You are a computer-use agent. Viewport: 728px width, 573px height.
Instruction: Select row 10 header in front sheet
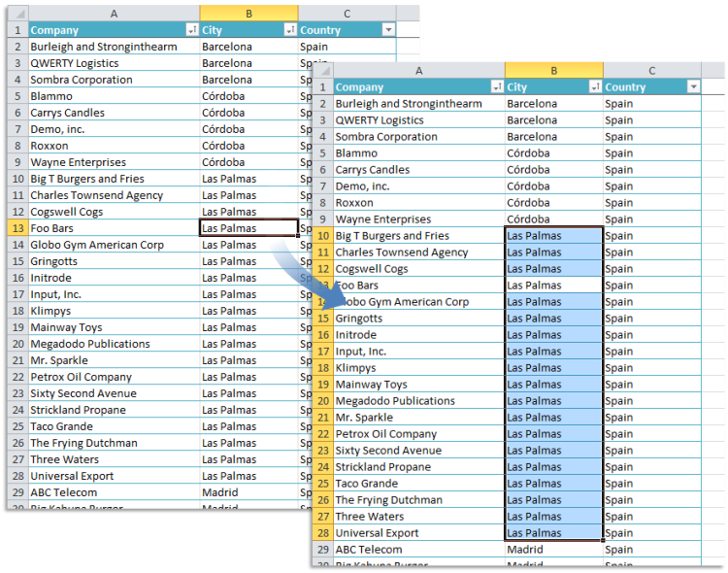(323, 236)
